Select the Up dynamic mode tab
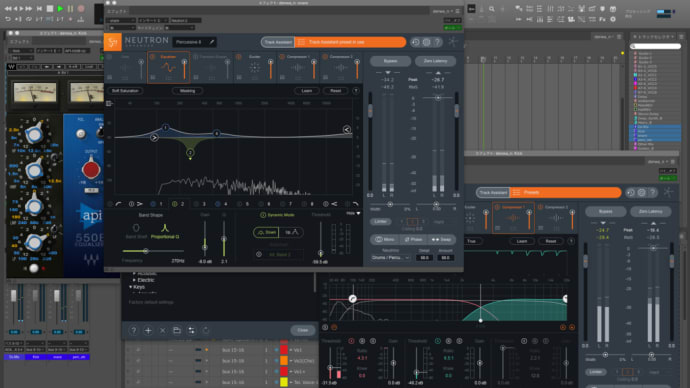 point(291,232)
